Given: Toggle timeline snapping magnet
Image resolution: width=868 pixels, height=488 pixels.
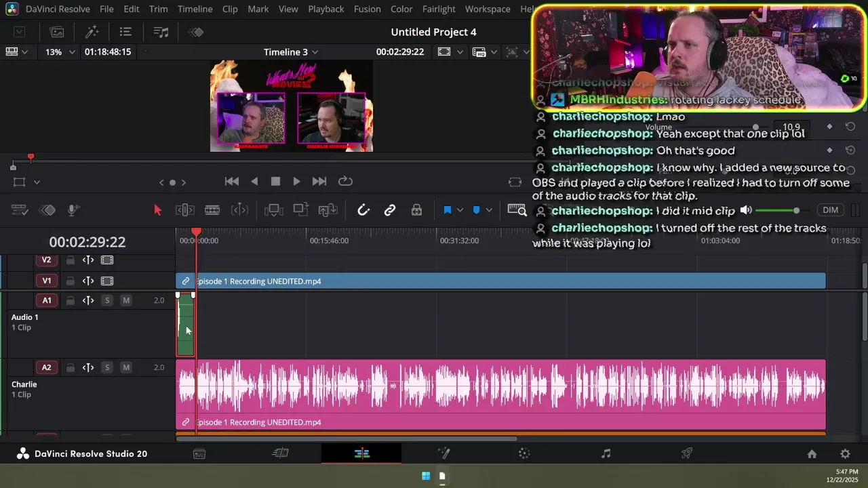Looking at the screenshot, I should click(363, 210).
